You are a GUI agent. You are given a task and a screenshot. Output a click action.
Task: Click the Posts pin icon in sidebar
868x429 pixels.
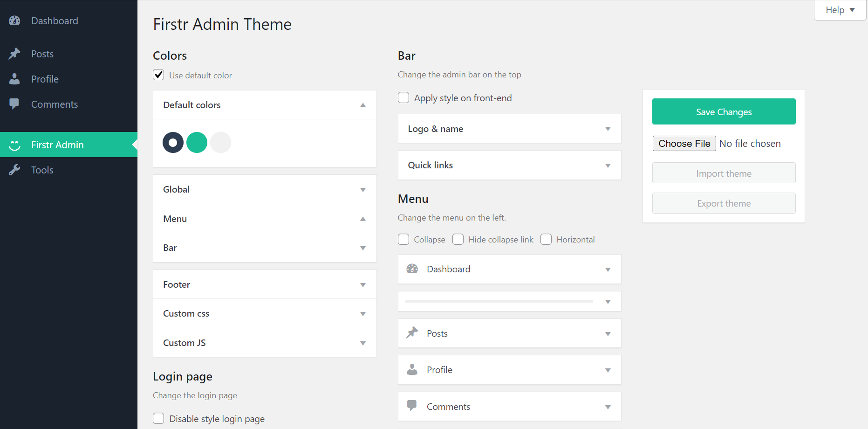(14, 54)
